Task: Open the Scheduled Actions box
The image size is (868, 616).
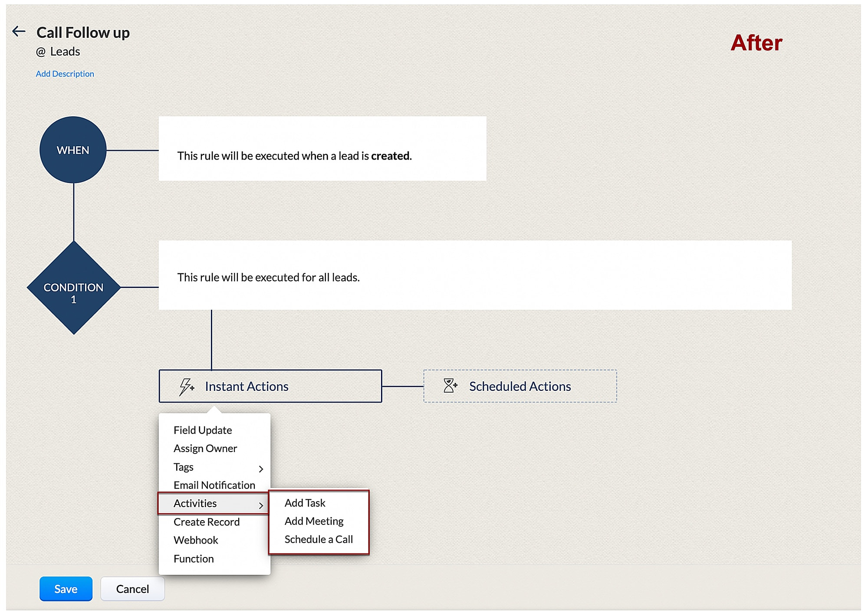Action: pyautogui.click(x=520, y=386)
